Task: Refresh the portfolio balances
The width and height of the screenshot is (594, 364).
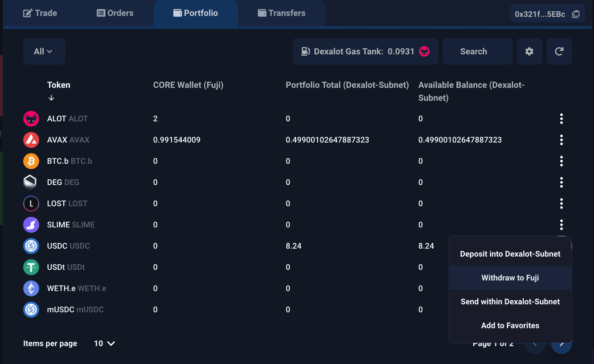Action: [x=559, y=51]
